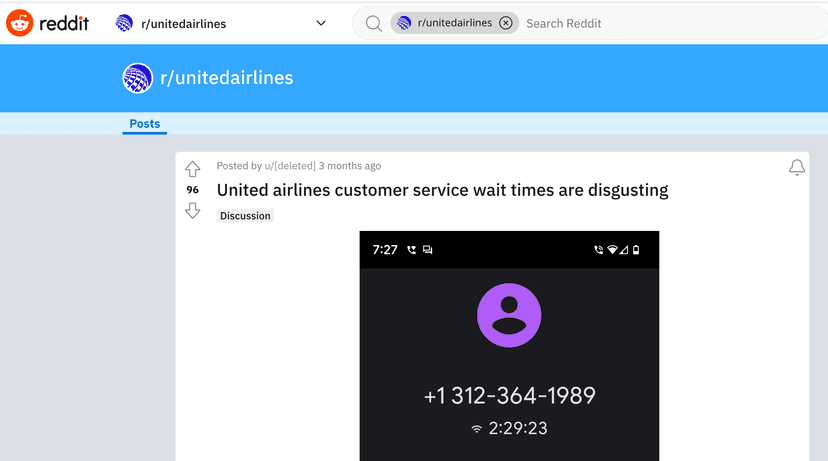Click the search magnifier icon

tap(373, 23)
